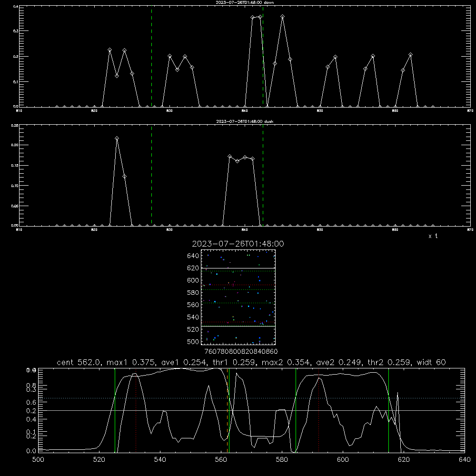Click the highest diamond data point in dusk plot
The height and width of the screenshot is (476, 476).
point(117,139)
